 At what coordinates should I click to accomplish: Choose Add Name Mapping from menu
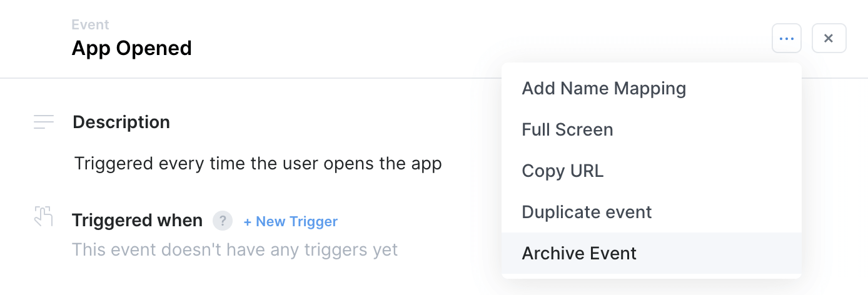pos(603,89)
